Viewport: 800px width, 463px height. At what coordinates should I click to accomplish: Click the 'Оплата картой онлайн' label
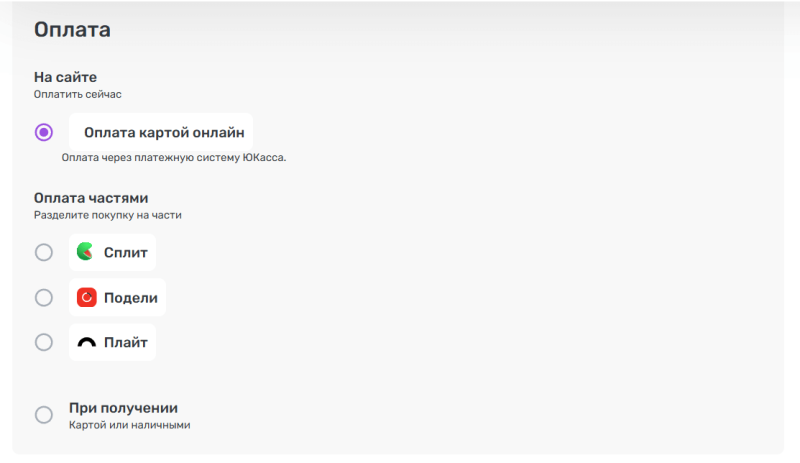coord(164,132)
